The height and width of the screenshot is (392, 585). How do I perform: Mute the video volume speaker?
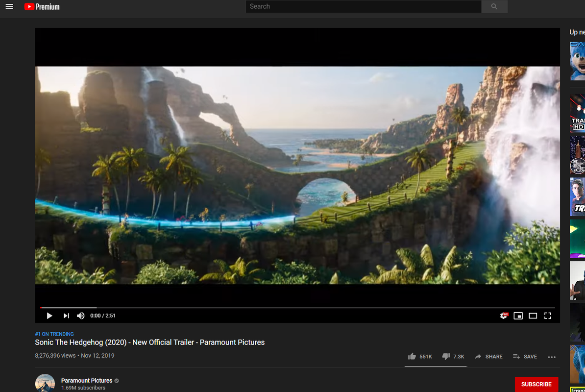click(80, 316)
